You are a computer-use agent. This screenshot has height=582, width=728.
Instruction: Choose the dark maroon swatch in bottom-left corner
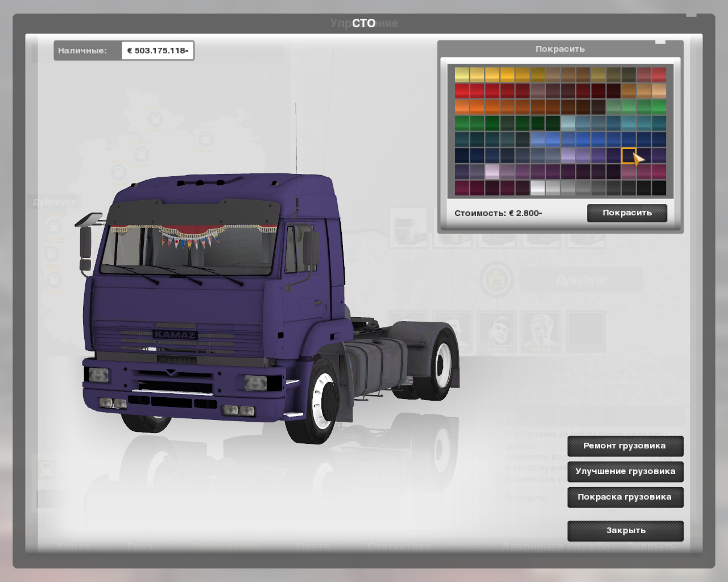pos(462,188)
